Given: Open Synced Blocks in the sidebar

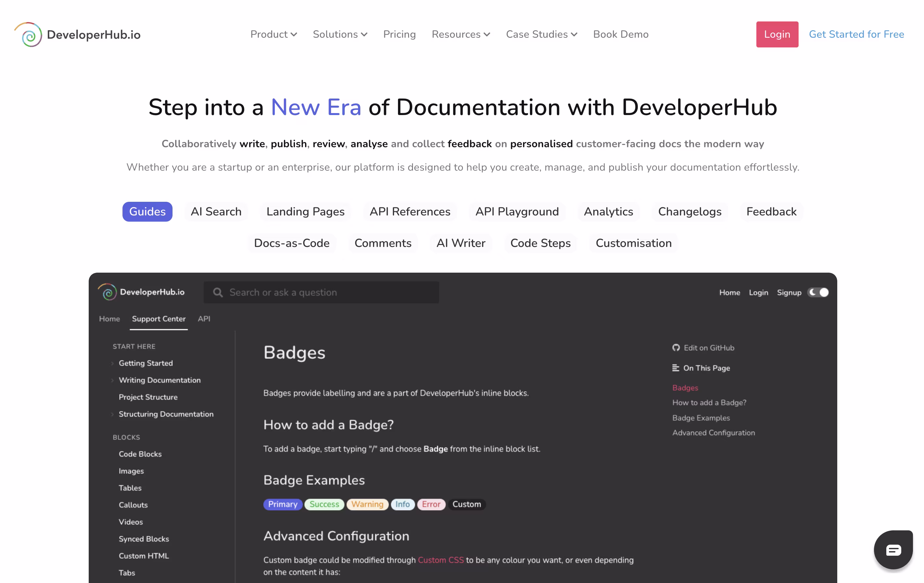Looking at the screenshot, I should pyautogui.click(x=144, y=539).
